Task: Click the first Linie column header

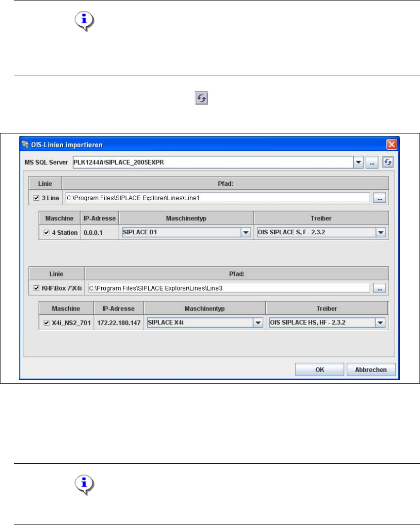Action: pyautogui.click(x=45, y=183)
